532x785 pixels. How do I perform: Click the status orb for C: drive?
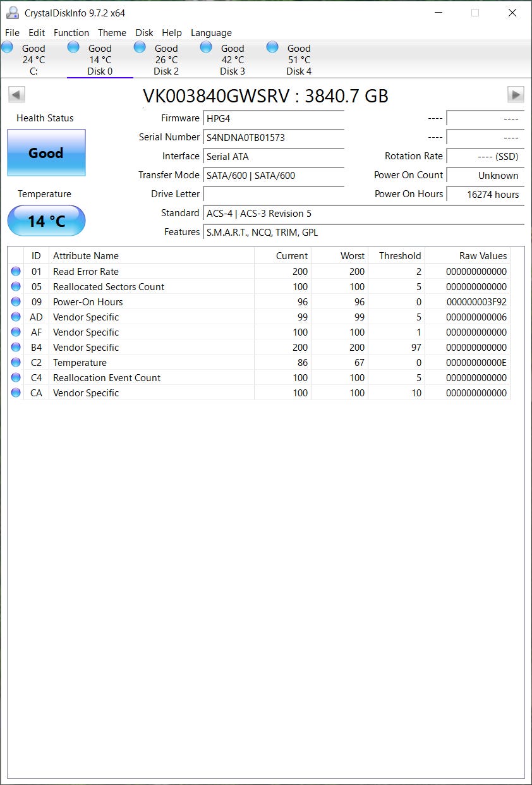click(7, 47)
